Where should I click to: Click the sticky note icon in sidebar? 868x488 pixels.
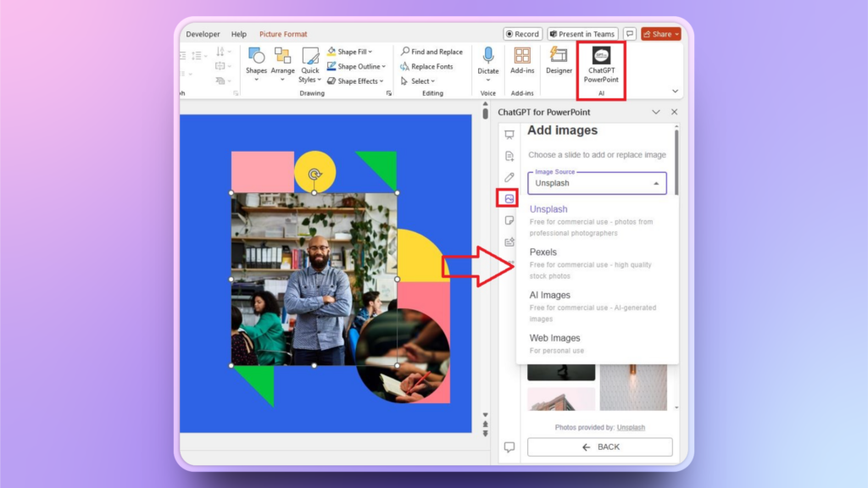pyautogui.click(x=509, y=220)
